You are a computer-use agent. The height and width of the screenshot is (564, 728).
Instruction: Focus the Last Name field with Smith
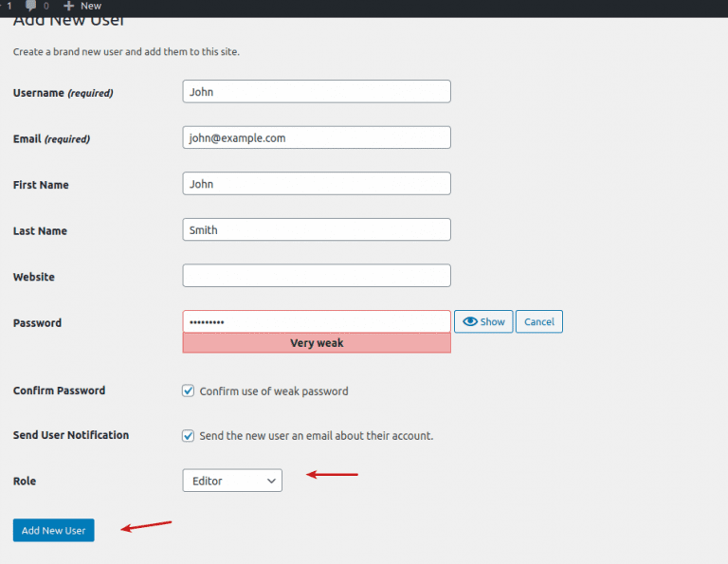[x=317, y=229]
